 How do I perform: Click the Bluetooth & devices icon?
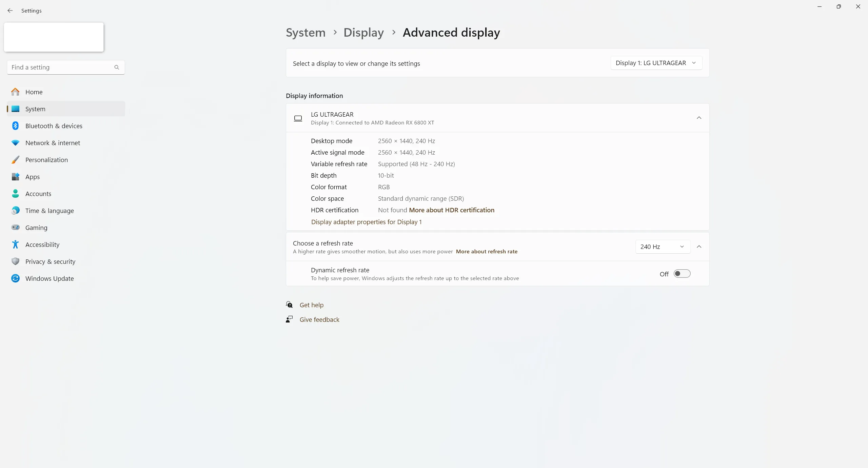[x=15, y=126]
